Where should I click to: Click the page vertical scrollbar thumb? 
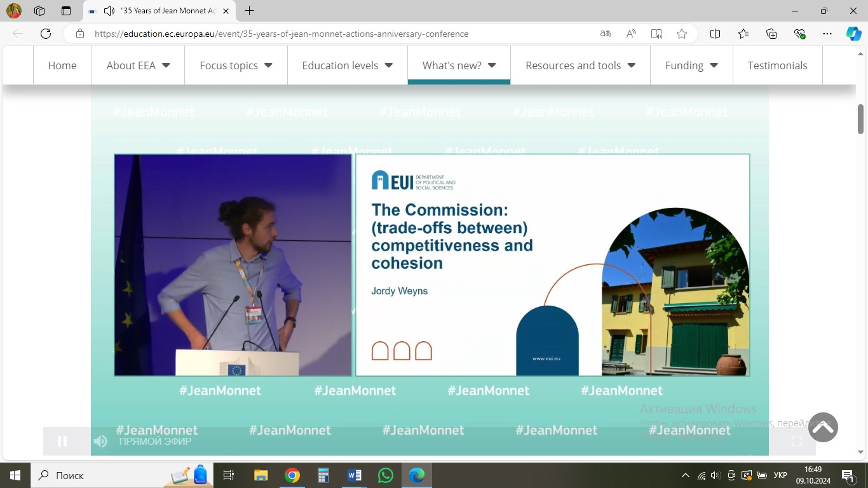tap(861, 119)
